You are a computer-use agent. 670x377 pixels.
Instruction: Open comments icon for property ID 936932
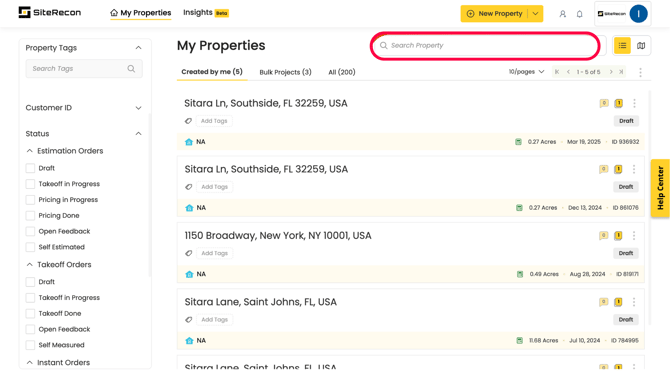click(604, 103)
